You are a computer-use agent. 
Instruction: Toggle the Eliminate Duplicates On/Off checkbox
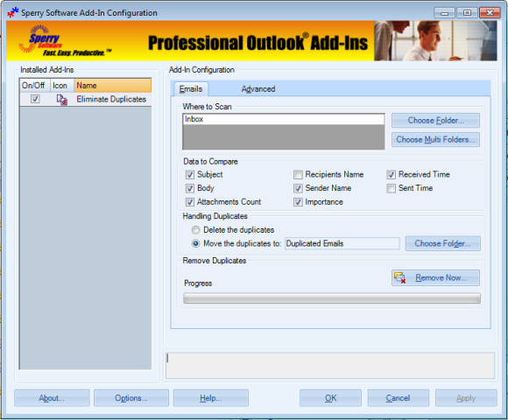(35, 99)
